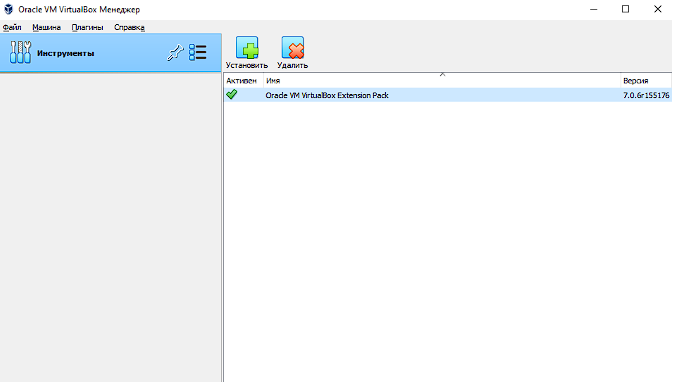
Task: Click the pin icon in Инструменты panel
Action: point(175,52)
